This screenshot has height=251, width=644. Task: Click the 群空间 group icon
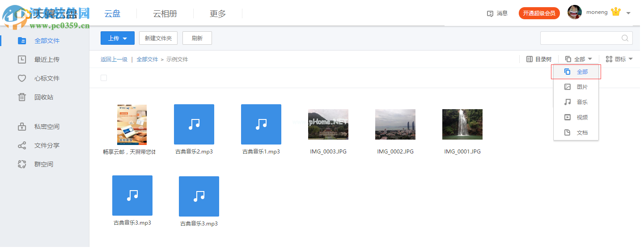22,164
